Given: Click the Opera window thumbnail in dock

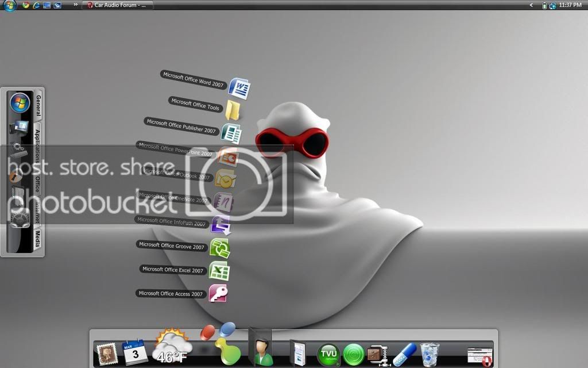Looking at the screenshot, I should (480, 356).
